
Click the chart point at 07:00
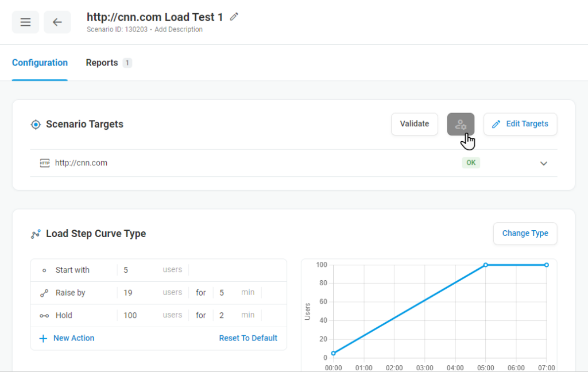(547, 265)
